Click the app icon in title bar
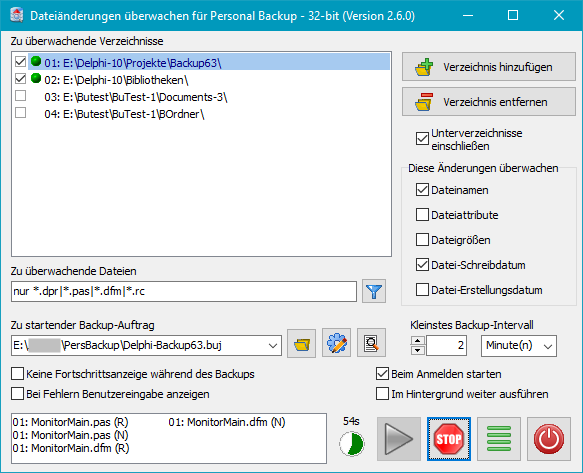Screen dimensions: 583x473 coord(17,16)
